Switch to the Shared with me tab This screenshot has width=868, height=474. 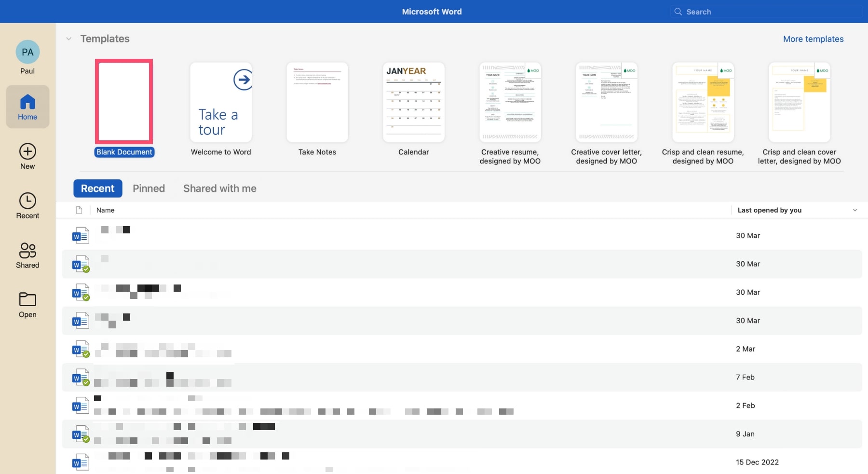pyautogui.click(x=220, y=189)
